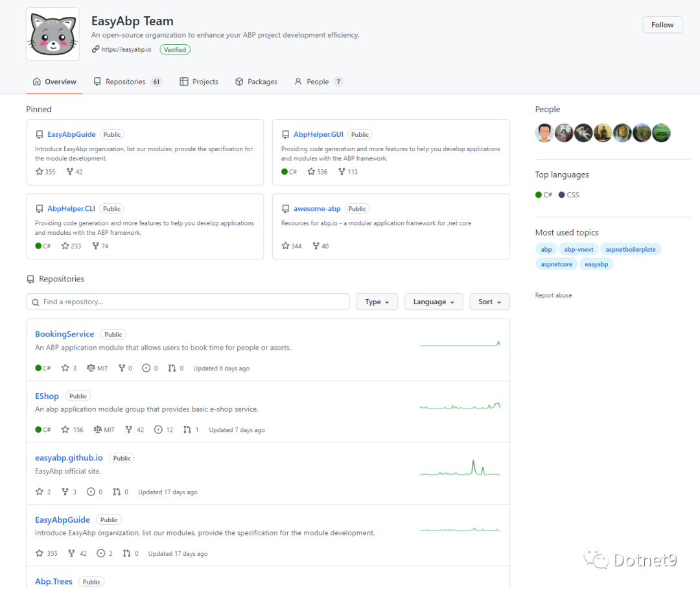
Task: View BookingService stars icon
Action: (65, 368)
